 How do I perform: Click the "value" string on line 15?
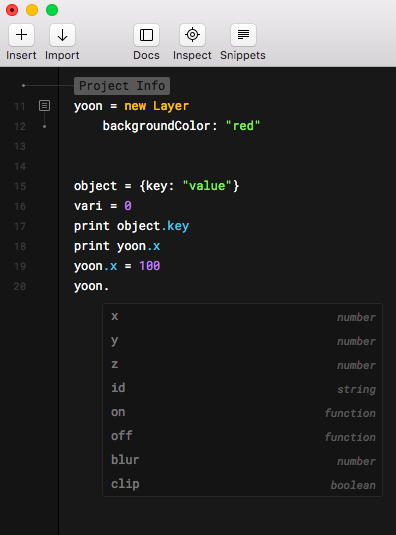207,186
